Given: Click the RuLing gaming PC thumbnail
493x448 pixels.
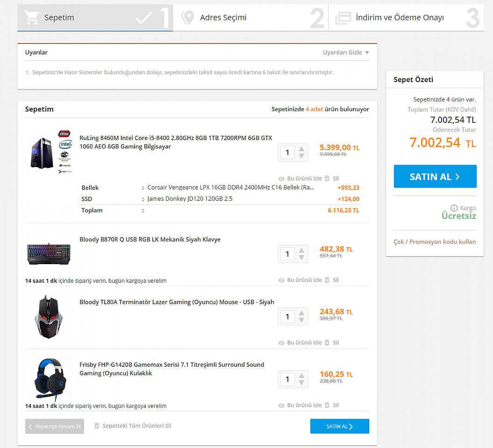Looking at the screenshot, I should click(x=49, y=152).
